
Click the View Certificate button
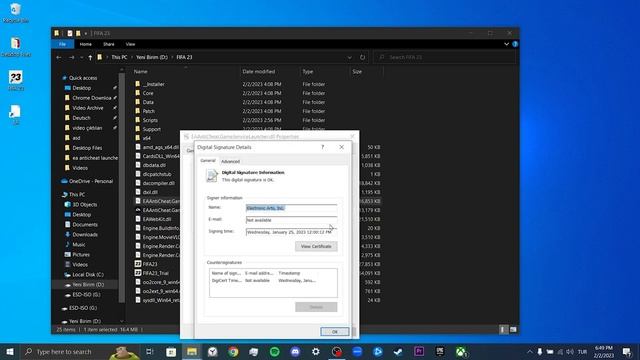click(x=316, y=247)
